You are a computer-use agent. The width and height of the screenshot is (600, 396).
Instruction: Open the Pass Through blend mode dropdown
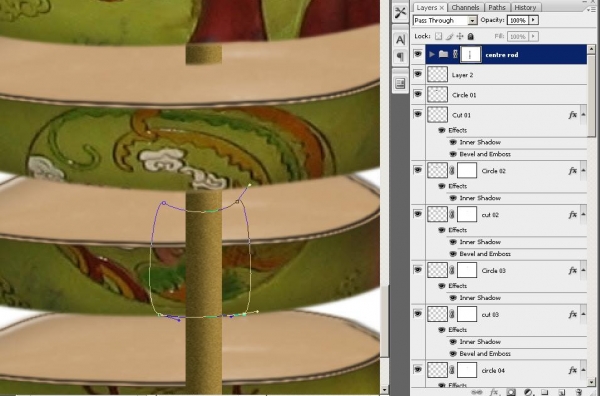tap(445, 20)
